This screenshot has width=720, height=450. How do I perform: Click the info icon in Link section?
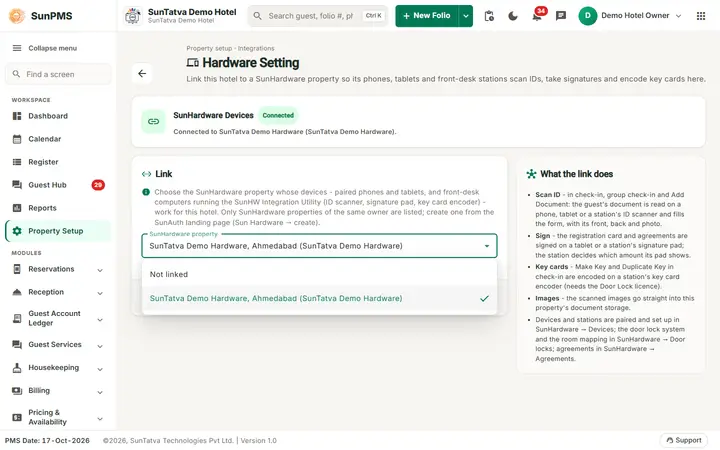tap(146, 192)
